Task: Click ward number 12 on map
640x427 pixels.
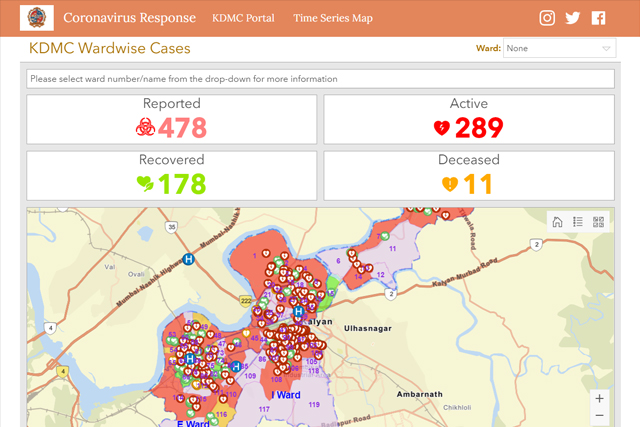Action: click(380, 275)
